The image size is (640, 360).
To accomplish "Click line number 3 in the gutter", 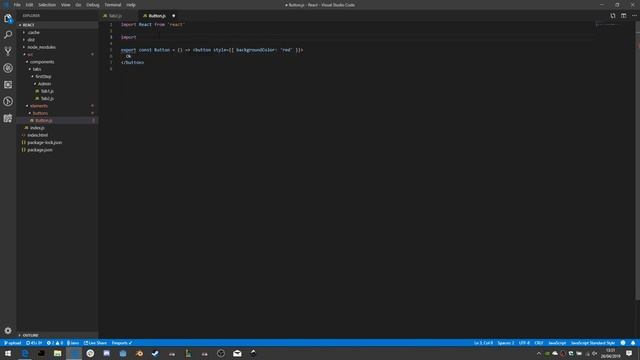I will 111,37.
